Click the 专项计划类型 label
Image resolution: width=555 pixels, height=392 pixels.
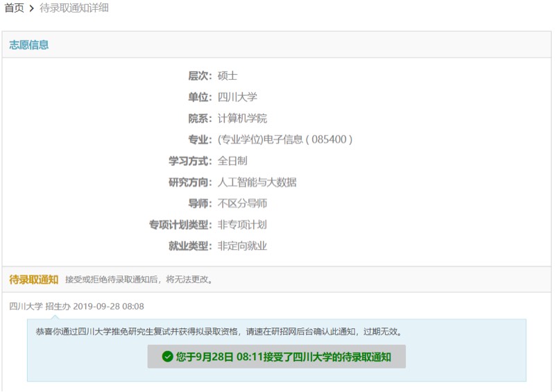tap(180, 225)
